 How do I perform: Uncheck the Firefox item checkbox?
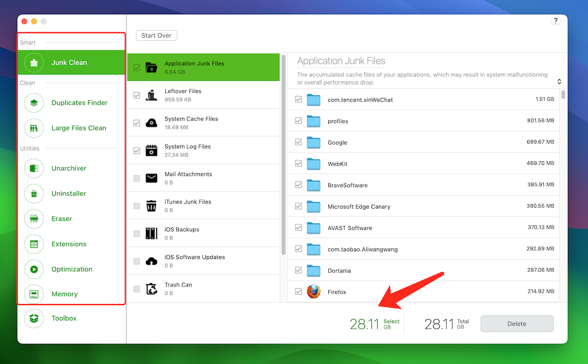click(298, 291)
